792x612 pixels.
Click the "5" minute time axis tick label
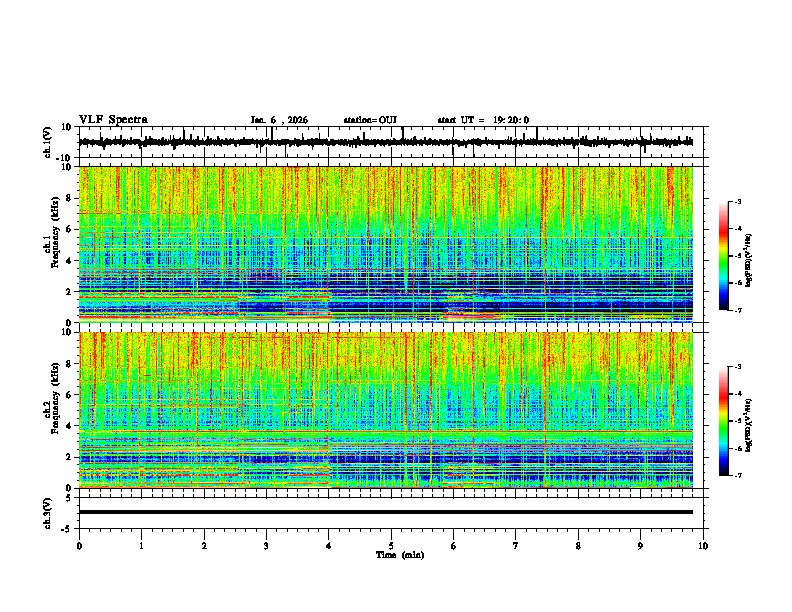(391, 546)
